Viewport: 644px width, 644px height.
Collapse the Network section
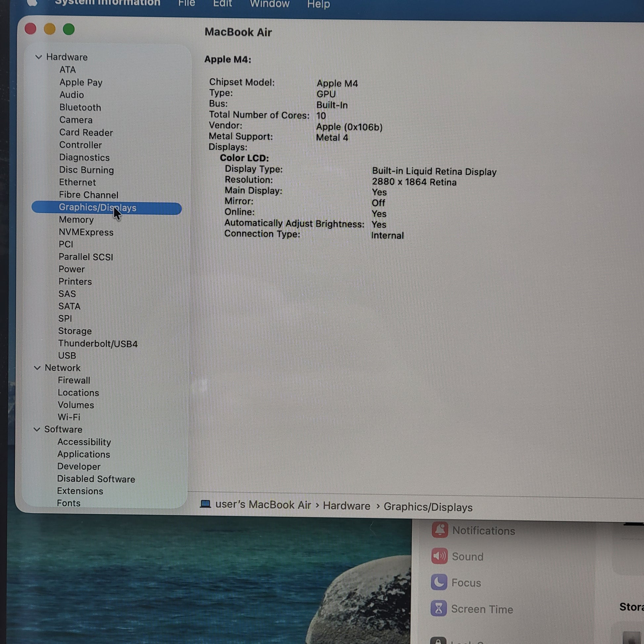click(37, 368)
